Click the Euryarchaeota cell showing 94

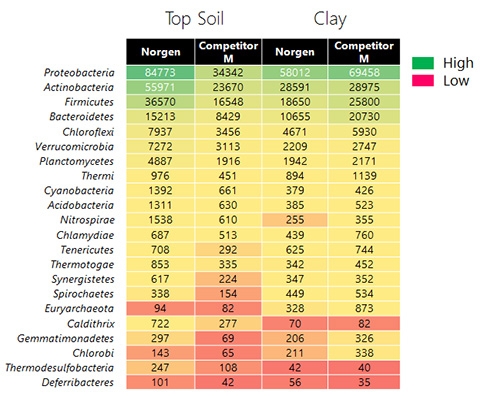pos(160,308)
